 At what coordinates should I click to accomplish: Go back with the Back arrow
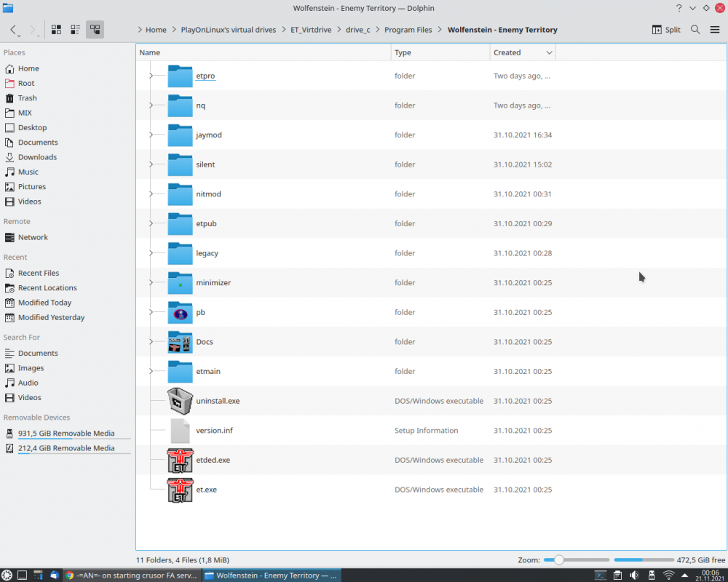pyautogui.click(x=15, y=30)
